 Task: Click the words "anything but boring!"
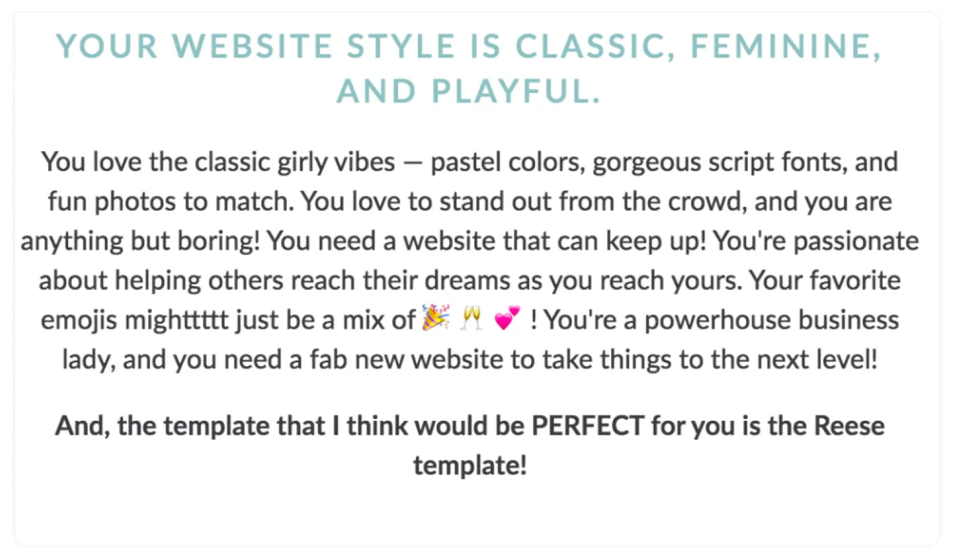click(x=141, y=242)
